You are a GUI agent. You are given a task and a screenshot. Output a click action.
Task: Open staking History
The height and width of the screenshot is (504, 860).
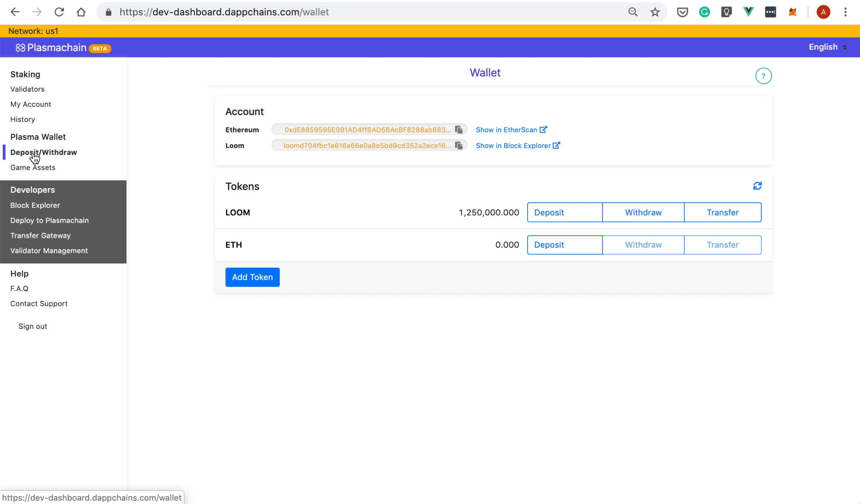click(x=23, y=119)
